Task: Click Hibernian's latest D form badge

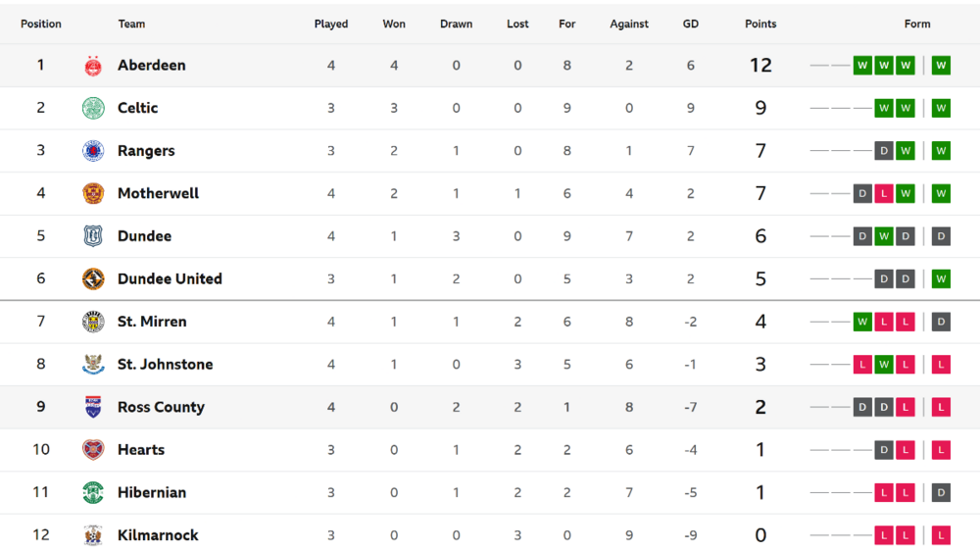Action: pyautogui.click(x=941, y=492)
